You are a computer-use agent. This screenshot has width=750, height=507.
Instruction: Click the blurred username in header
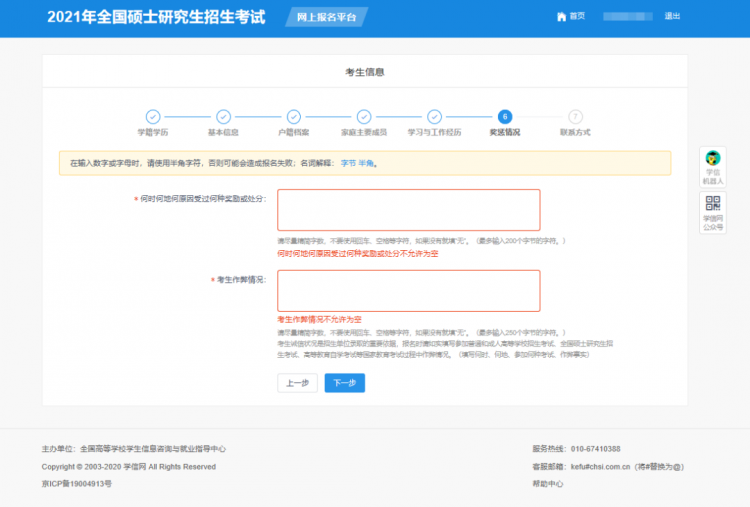click(x=626, y=17)
